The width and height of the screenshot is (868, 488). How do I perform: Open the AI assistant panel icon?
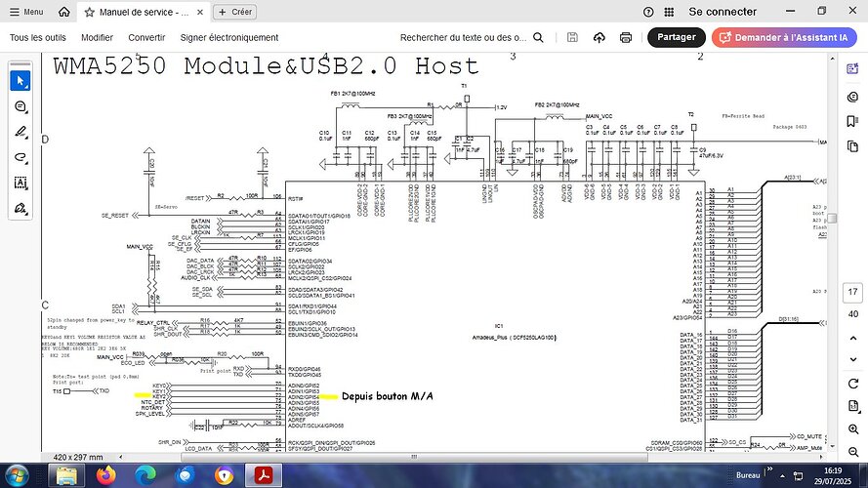click(x=852, y=69)
